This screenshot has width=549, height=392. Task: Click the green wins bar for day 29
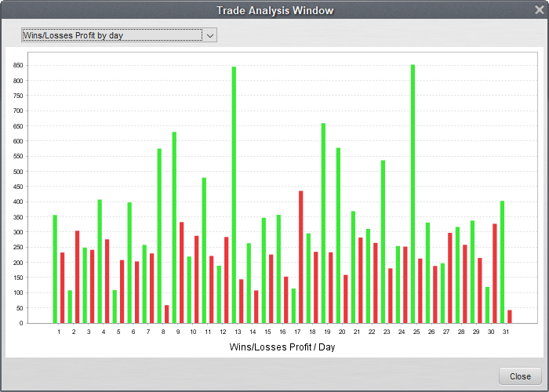(472, 271)
